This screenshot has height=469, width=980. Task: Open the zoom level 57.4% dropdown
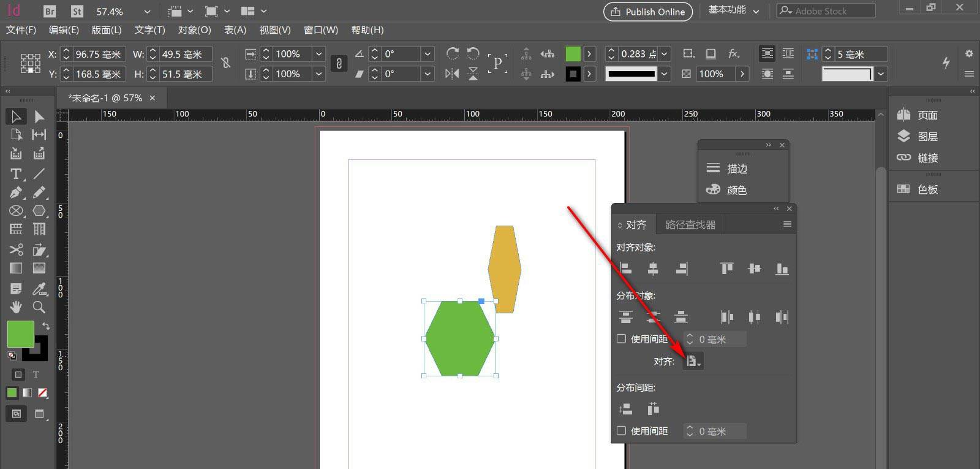pyautogui.click(x=147, y=12)
